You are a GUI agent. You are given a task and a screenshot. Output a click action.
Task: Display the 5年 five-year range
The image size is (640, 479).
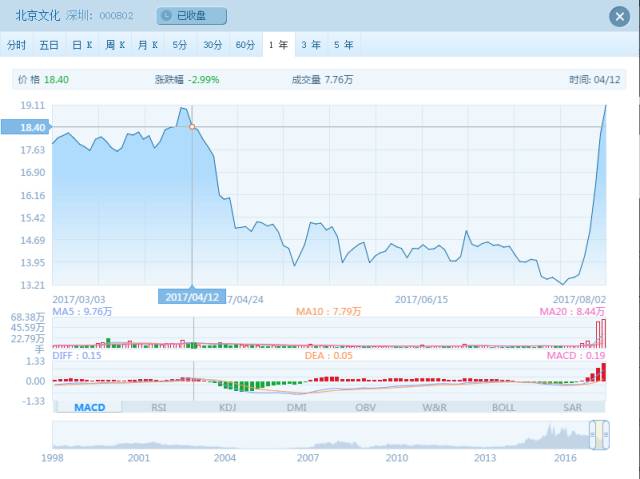coord(343,45)
